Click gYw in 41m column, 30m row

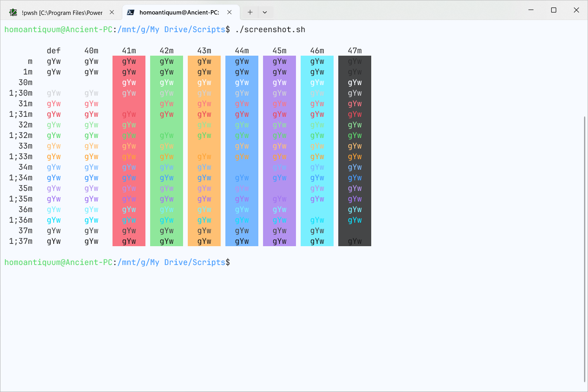pos(129,83)
